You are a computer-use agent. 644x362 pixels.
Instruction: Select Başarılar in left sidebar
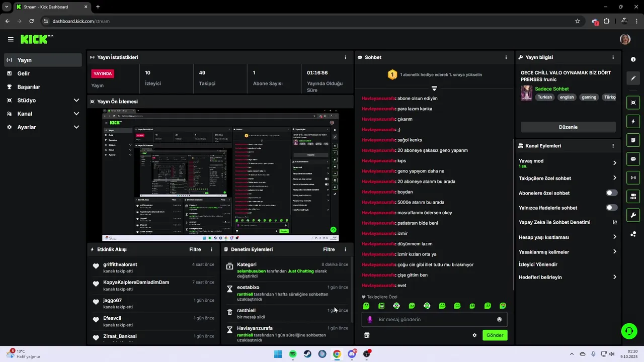(x=43, y=87)
